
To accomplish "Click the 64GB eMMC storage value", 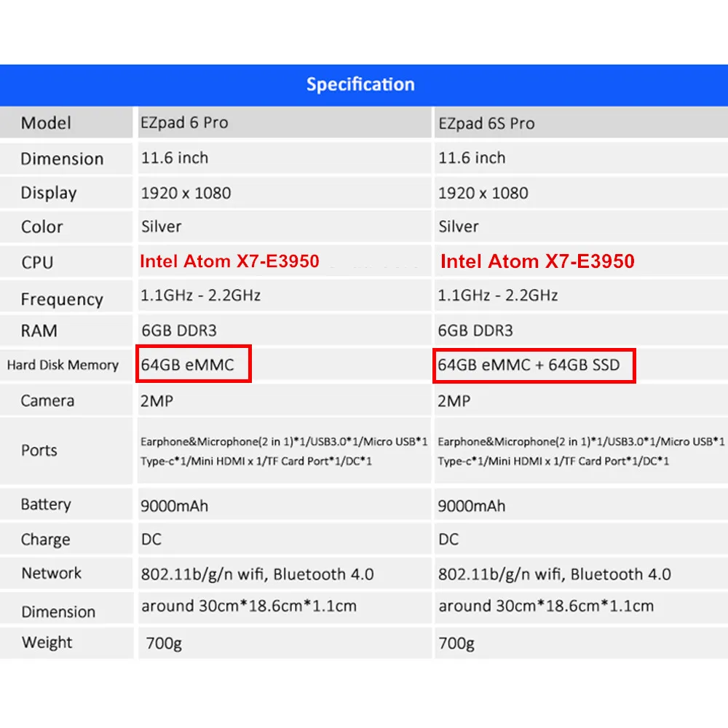I will point(188,365).
